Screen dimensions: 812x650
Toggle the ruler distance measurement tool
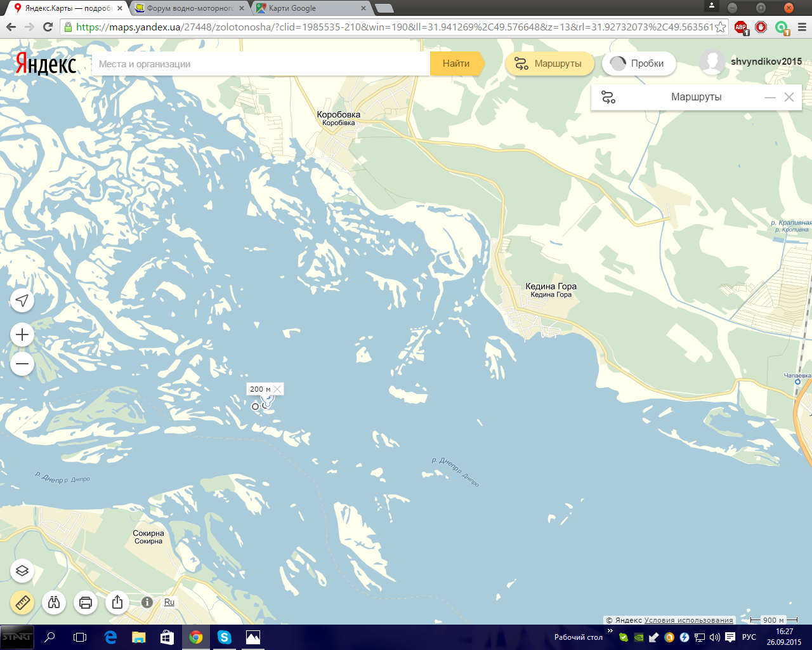tap(22, 602)
